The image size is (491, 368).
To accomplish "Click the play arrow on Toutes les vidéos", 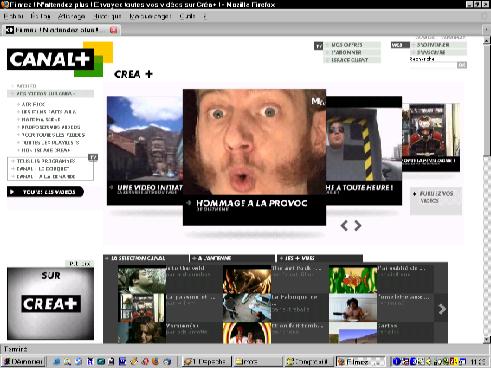I will click(x=13, y=192).
